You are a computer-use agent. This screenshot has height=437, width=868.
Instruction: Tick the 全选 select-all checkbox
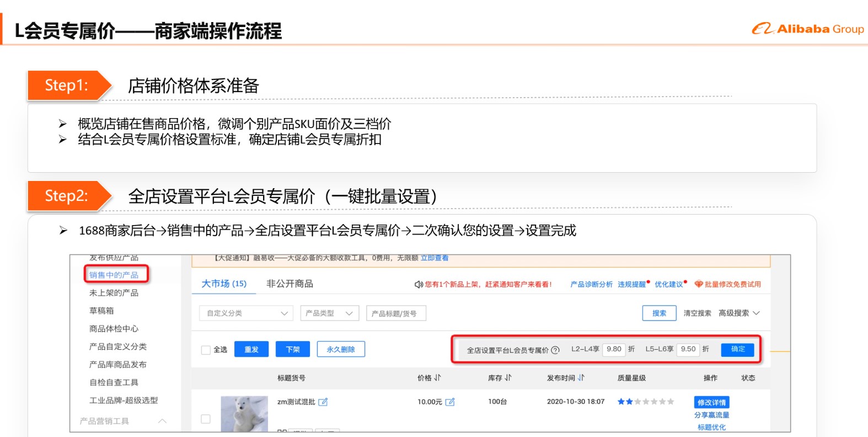(206, 350)
